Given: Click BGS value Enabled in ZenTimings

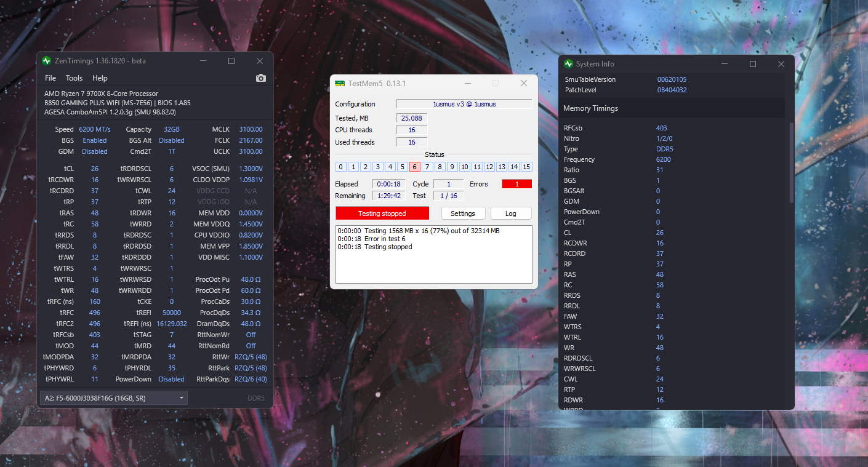Looking at the screenshot, I should 95,140.
